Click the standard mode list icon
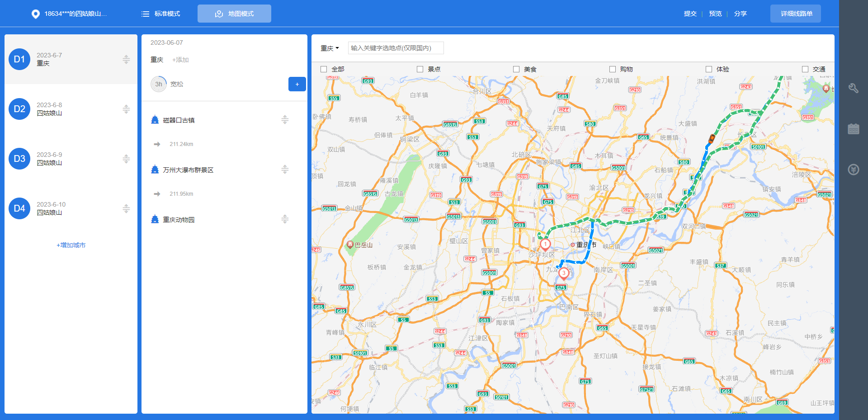The height and width of the screenshot is (420, 868). [145, 14]
